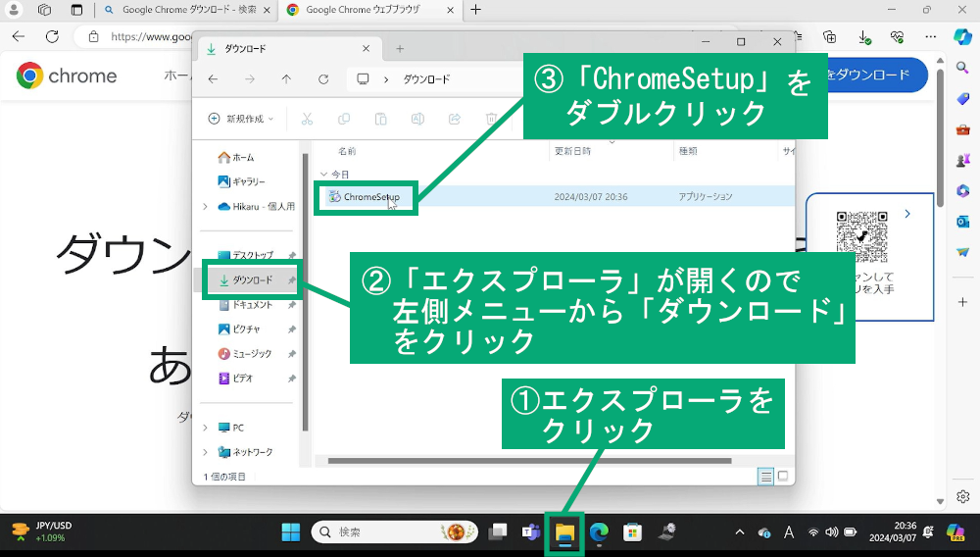Viewport: 980px width, 557px height.
Task: Open Windows Start menu
Action: tap(291, 532)
